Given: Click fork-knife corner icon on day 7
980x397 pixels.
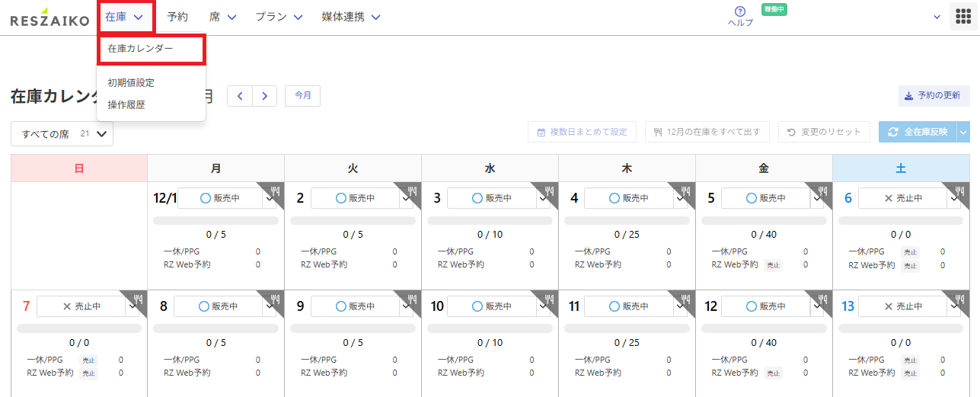Looking at the screenshot, I should [x=138, y=299].
